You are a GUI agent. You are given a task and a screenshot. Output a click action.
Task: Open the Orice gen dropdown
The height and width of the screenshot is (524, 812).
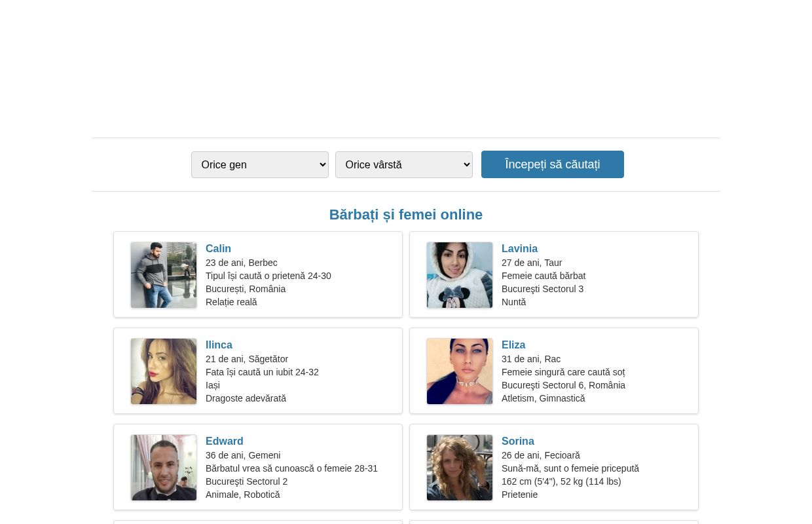coord(260,164)
